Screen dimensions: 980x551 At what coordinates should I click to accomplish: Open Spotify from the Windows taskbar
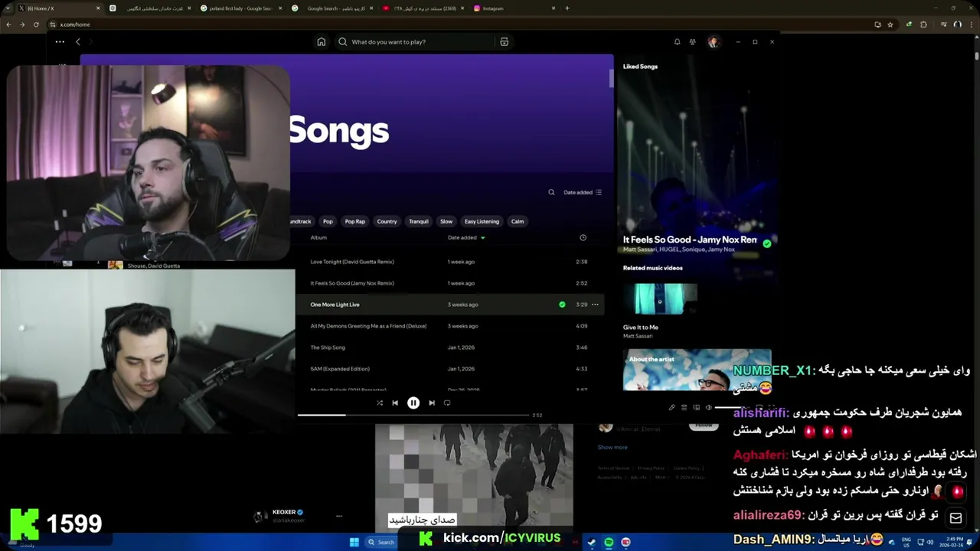pos(609,542)
